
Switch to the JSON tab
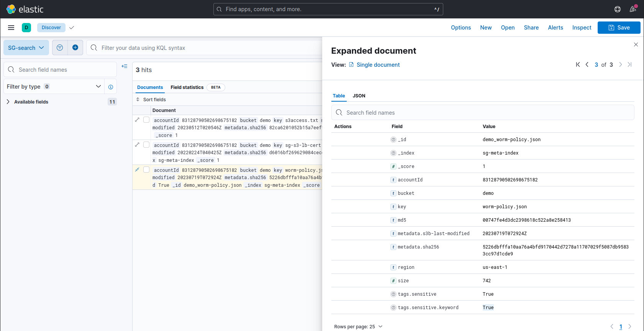(359, 96)
